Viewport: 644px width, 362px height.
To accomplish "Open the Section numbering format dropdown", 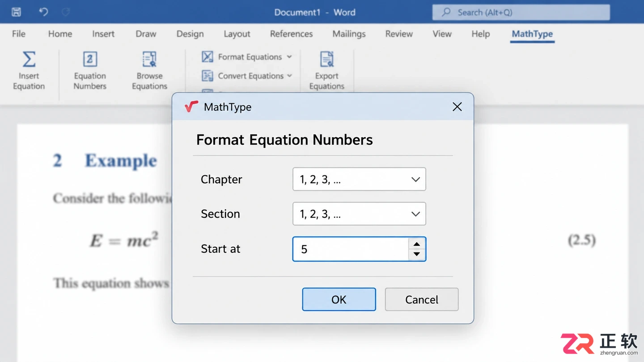I will click(359, 214).
